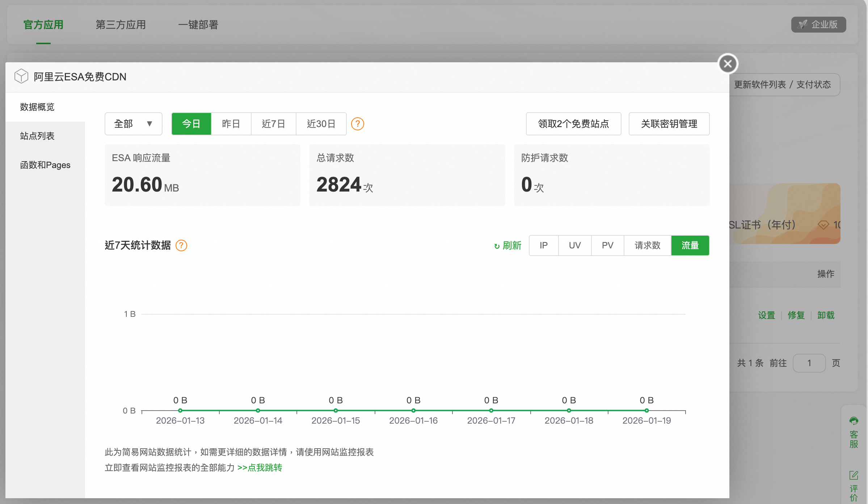Select 近30日 time range
868x504 pixels.
pos(321,124)
